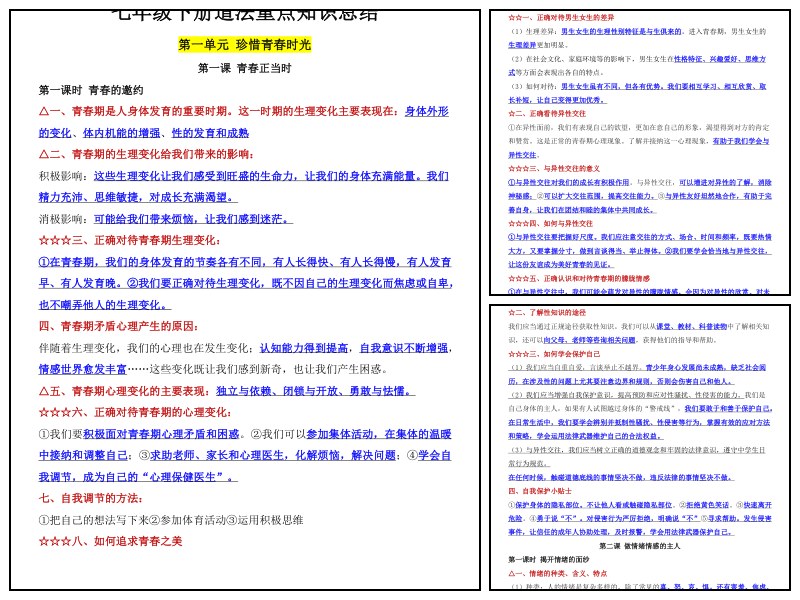Image resolution: width=800 pixels, height=600 pixels.
Task: Click underlined phrase '体内机能的增强'
Action: [x=121, y=133]
